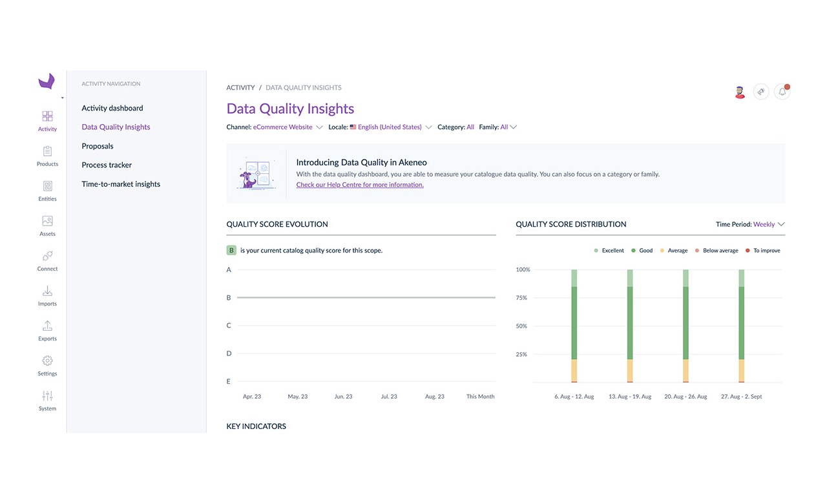Image resolution: width=827 pixels, height=504 pixels.
Task: Click the Data Quality Insights breadcrumb
Action: [304, 87]
